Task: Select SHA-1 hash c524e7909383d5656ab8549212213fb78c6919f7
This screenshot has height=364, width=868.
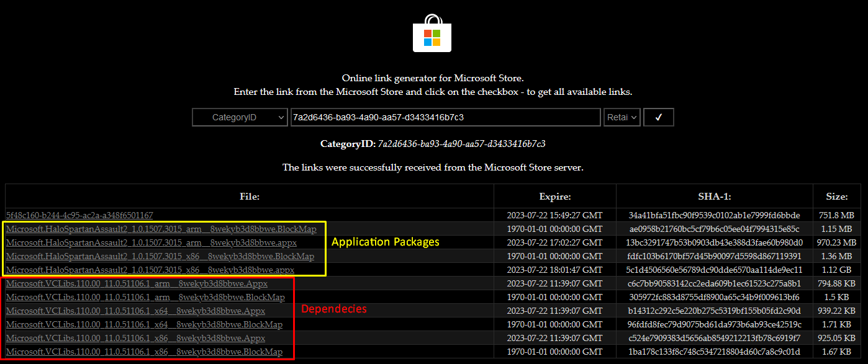Action: (x=715, y=338)
